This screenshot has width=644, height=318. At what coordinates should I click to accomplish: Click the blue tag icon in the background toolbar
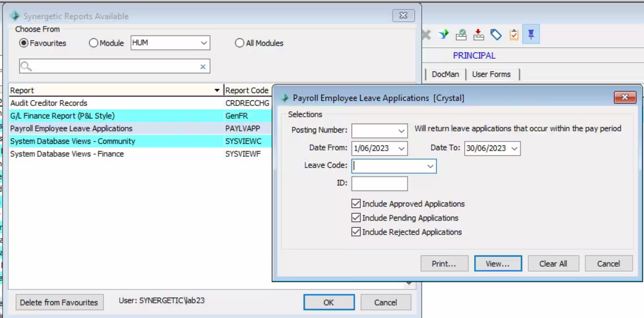pos(496,34)
